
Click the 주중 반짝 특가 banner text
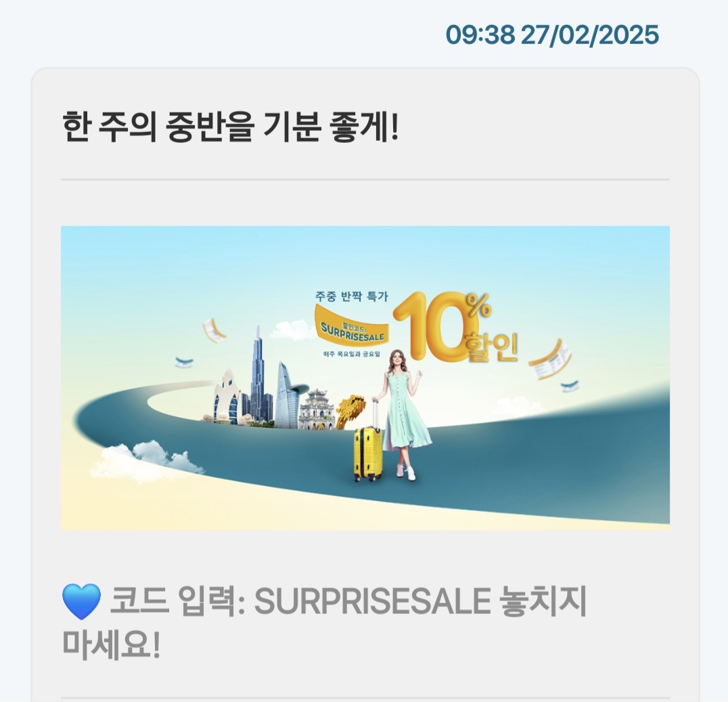click(351, 296)
